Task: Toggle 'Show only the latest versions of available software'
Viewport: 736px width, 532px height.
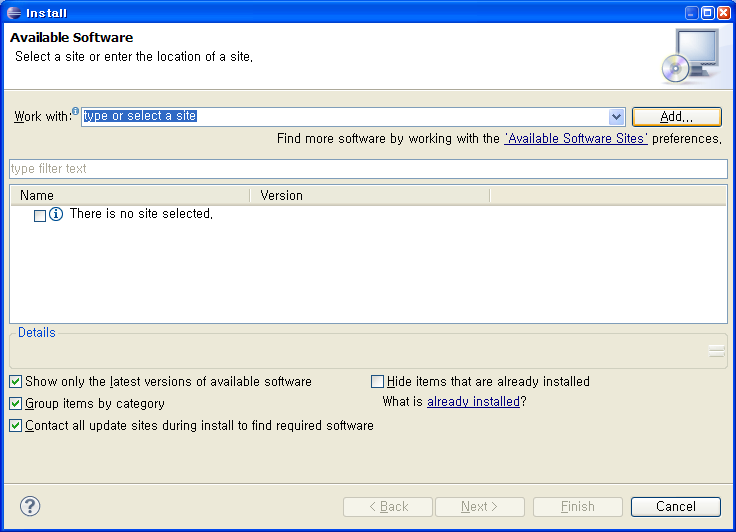Action: point(15,381)
